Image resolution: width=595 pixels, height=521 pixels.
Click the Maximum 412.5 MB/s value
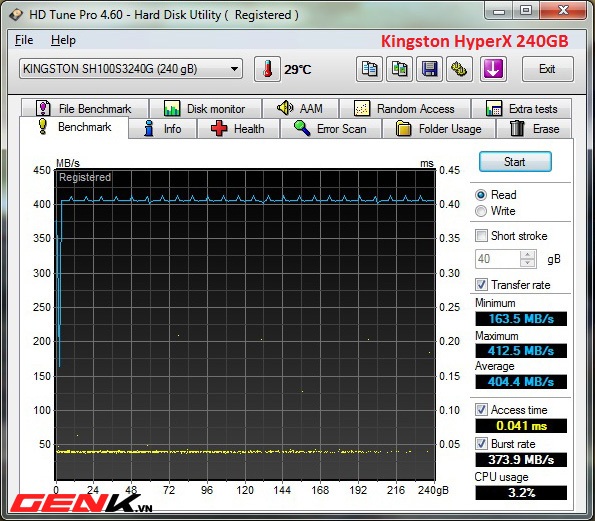[521, 351]
